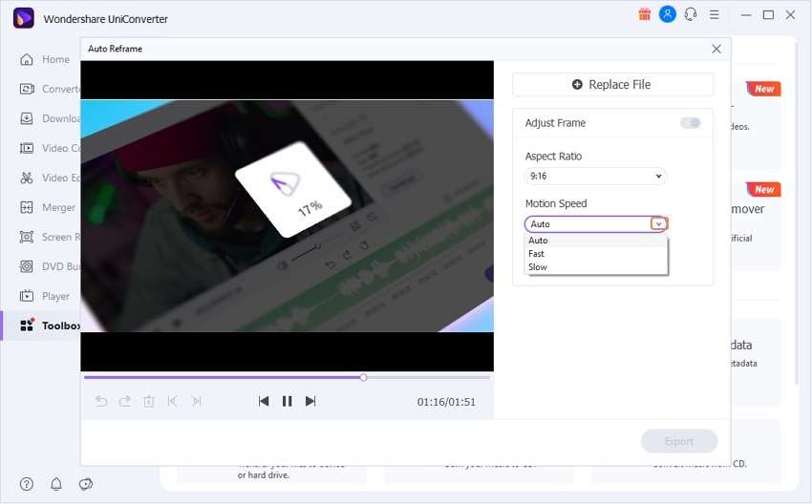Viewport: 812px width, 504px height.
Task: Click the Motion Speed label
Action: 556,204
